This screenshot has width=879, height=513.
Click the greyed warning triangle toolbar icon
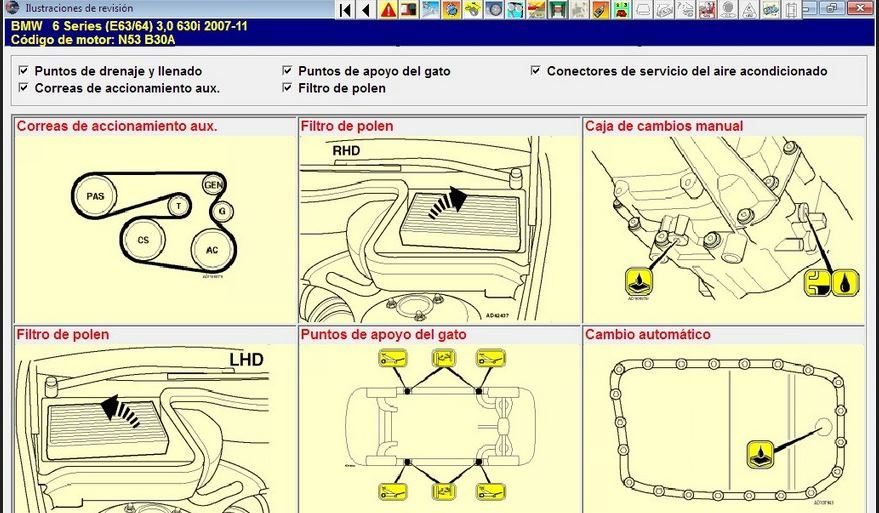pos(750,10)
